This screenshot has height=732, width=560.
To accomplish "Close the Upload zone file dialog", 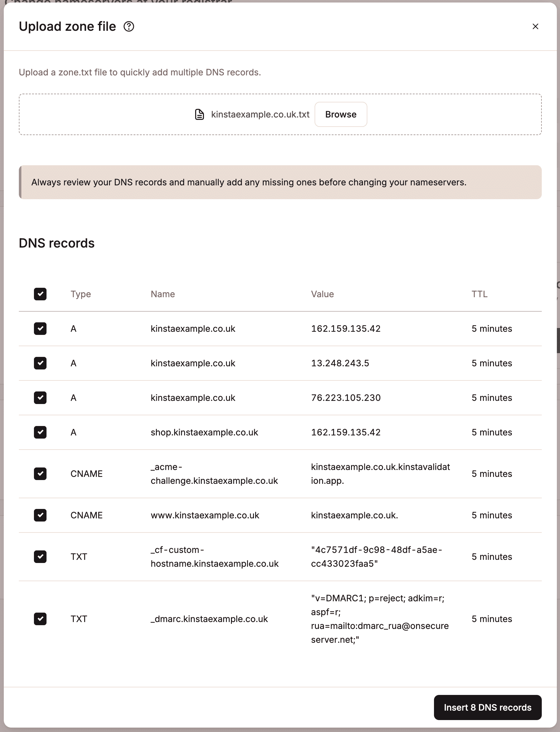I will 535,26.
